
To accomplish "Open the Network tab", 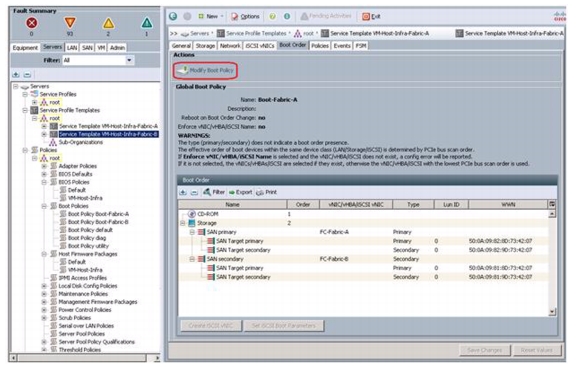I will (230, 46).
